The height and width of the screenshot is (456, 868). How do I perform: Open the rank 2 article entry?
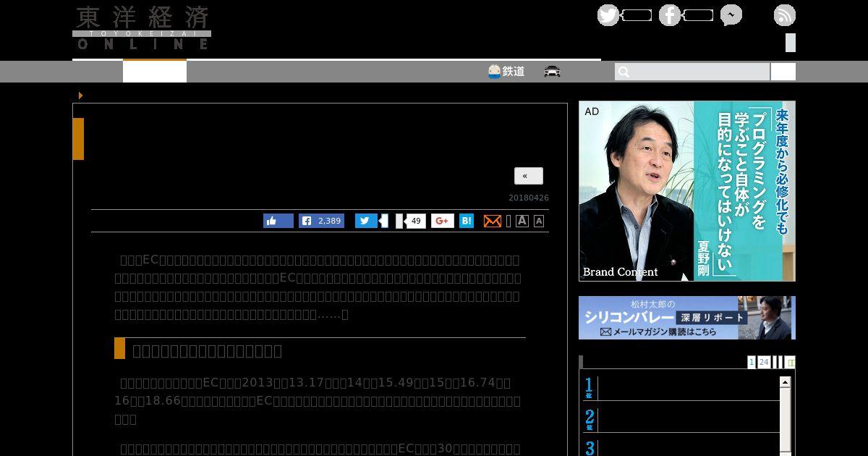681,420
